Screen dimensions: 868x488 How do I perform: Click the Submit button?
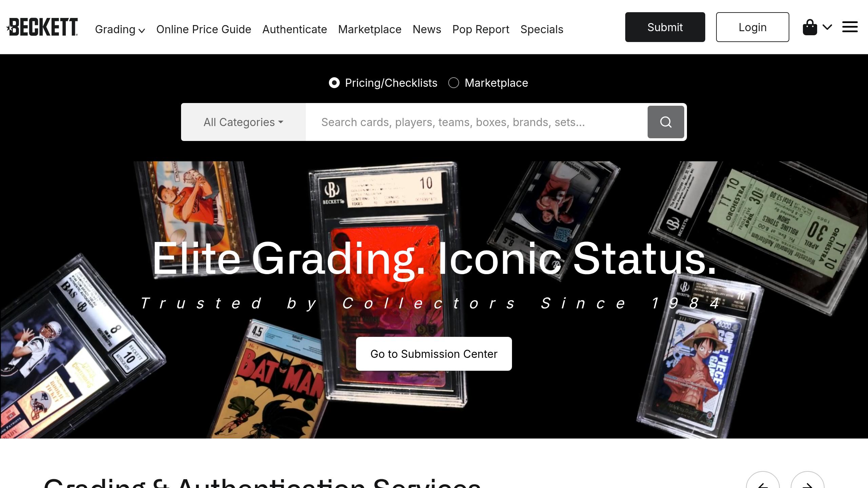coord(665,27)
